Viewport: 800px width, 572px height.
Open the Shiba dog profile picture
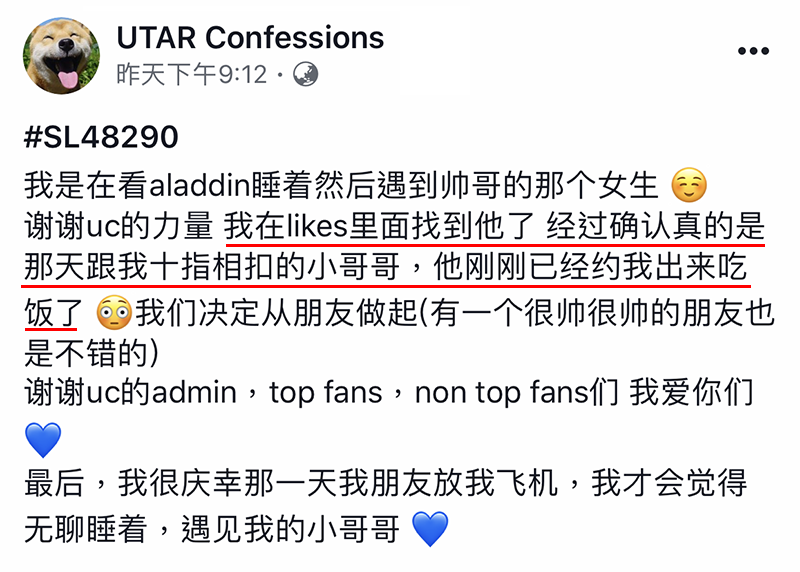[61, 56]
